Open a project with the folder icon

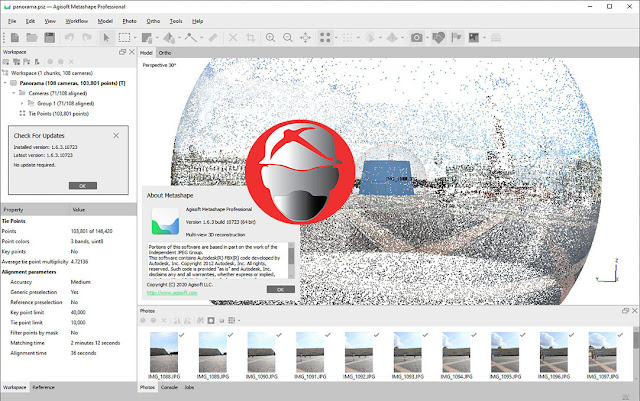(32, 38)
